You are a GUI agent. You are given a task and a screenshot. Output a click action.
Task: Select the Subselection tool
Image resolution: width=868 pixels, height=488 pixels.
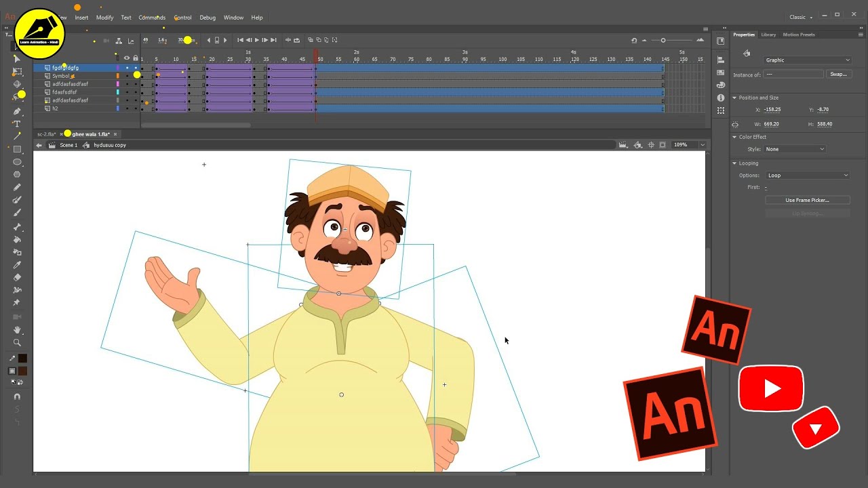tap(17, 59)
